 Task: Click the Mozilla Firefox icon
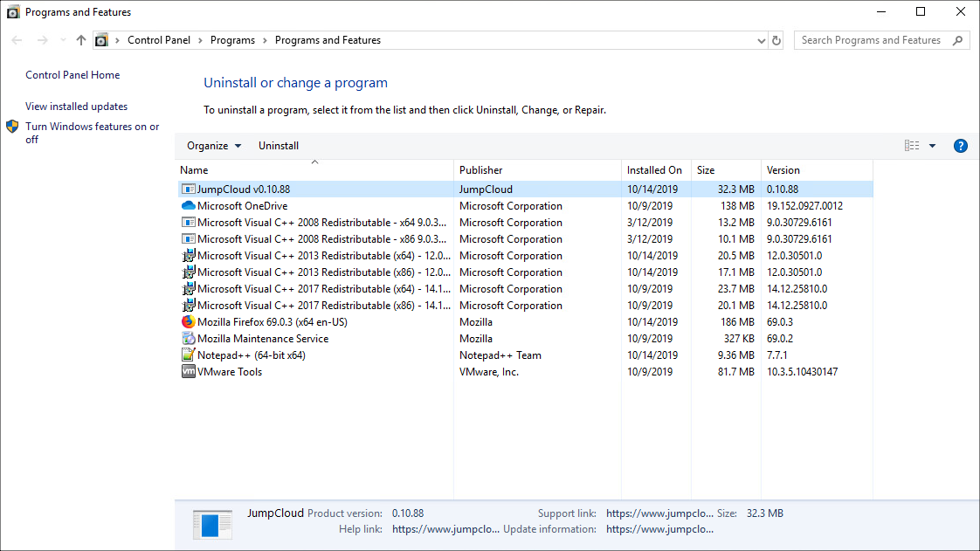click(x=188, y=321)
